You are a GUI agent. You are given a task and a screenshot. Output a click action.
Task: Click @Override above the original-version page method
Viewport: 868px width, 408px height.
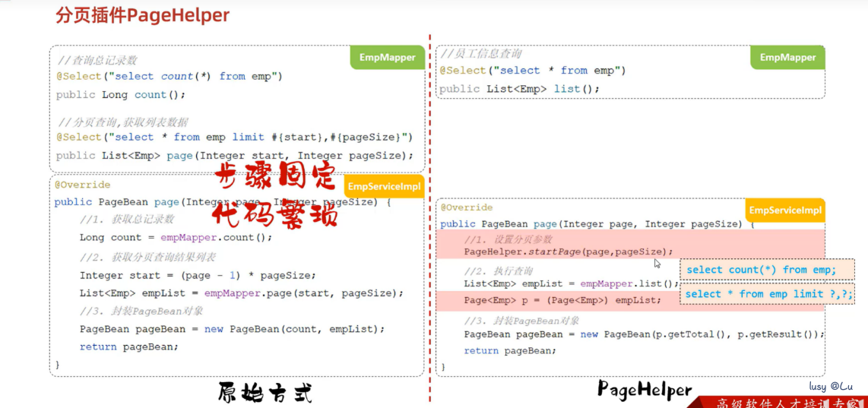(83, 185)
